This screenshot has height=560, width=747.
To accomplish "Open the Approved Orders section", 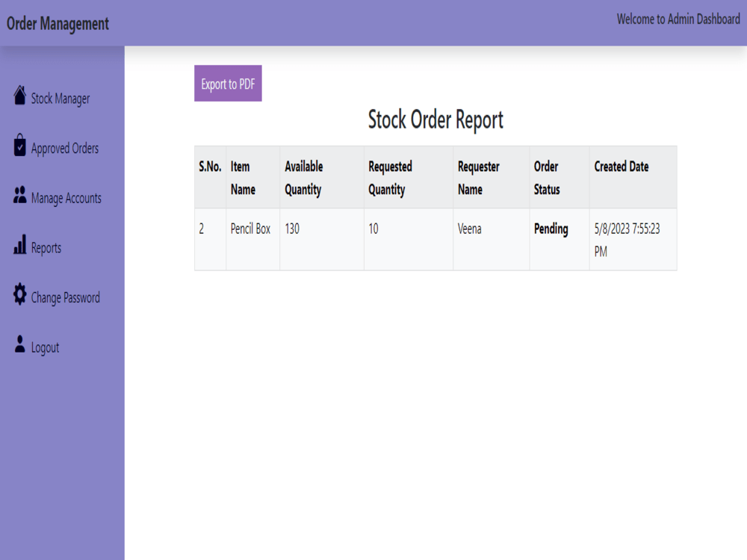I will [x=66, y=148].
